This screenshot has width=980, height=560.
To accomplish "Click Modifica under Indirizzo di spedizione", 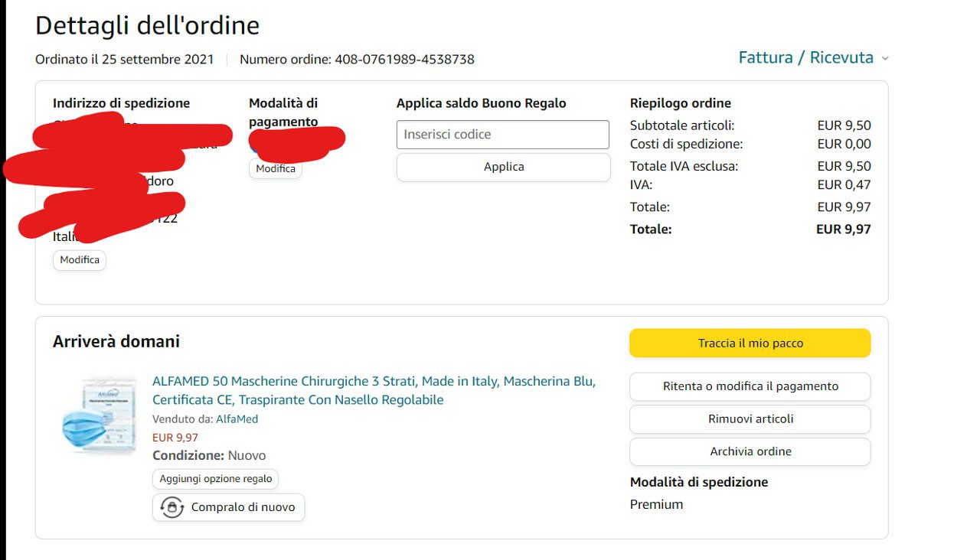I will pyautogui.click(x=80, y=260).
